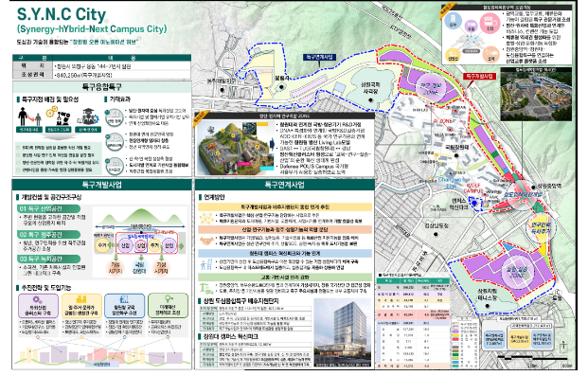Click the purple 연구 개발 ZONE map circle
This screenshot has height=376, width=588.
(x=431, y=89)
